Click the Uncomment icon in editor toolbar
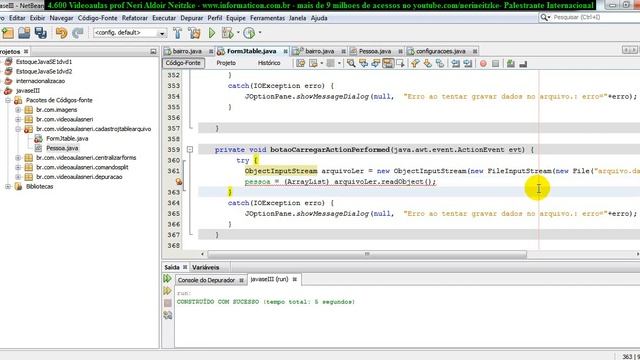Viewport: 640px width, 360px height. click(523, 64)
